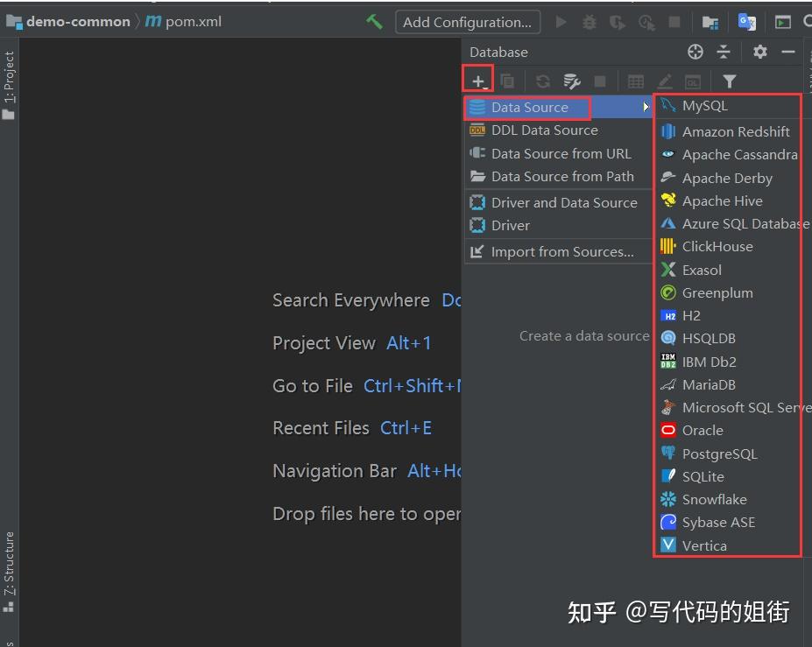Viewport: 812px width, 647px height.
Task: Select Driver and Data Source
Action: tap(558, 203)
